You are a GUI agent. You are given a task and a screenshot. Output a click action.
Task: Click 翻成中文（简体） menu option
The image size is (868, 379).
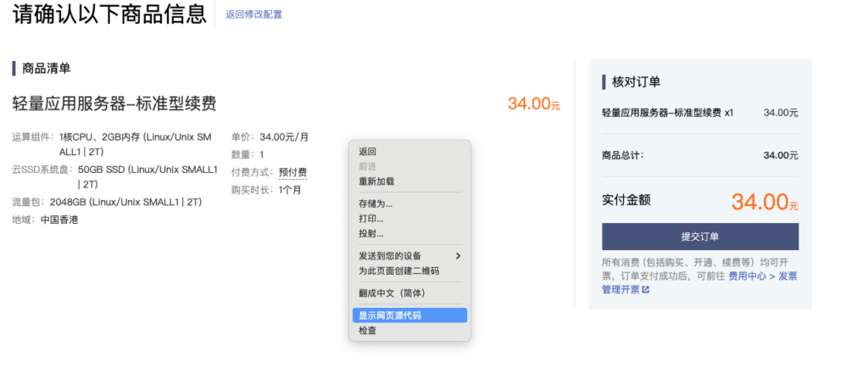tap(392, 293)
